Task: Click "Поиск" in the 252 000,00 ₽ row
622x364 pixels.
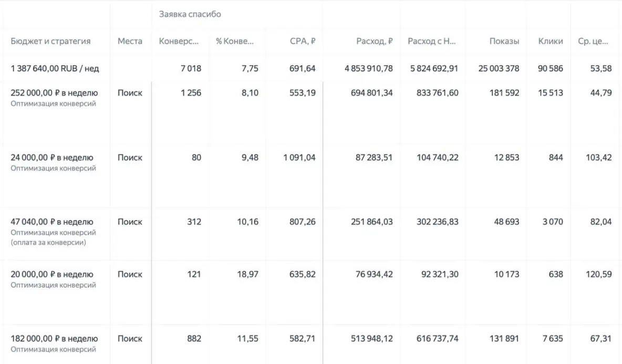Action: [130, 93]
